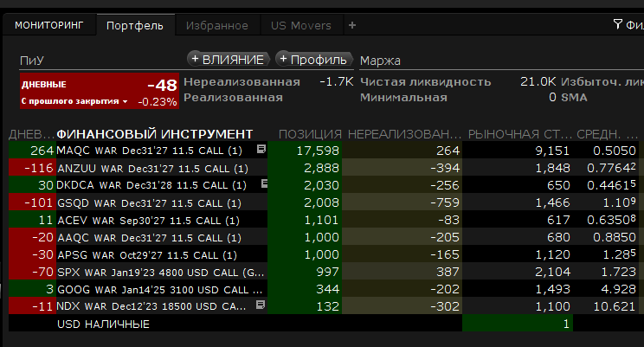Screen dimensions: 644x347
Task: Click the НЕРЕАЛИЗОВАН... column header
Action: pos(405,134)
